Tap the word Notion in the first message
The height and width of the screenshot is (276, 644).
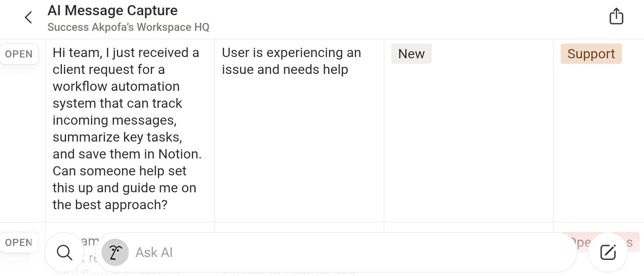pyautogui.click(x=179, y=154)
